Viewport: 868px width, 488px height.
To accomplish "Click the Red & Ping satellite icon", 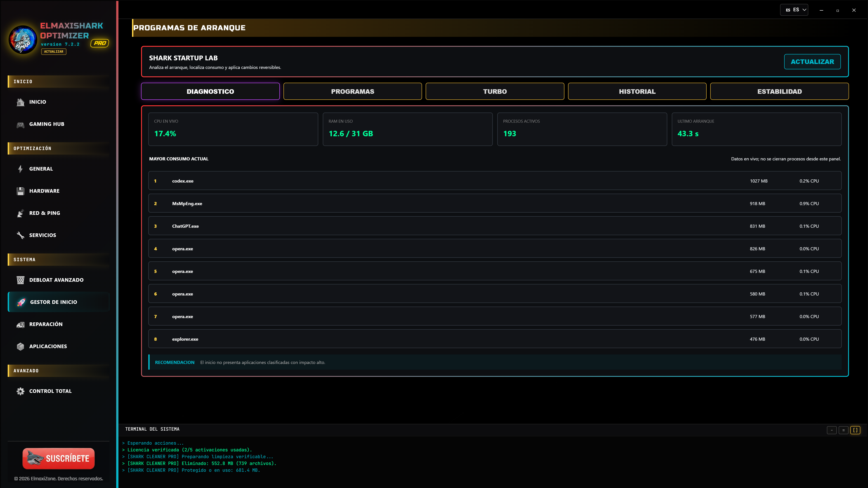I will click(21, 213).
